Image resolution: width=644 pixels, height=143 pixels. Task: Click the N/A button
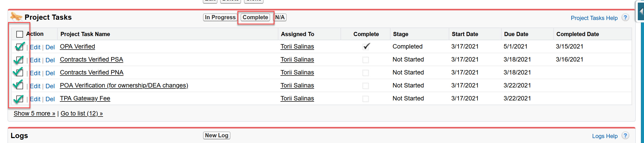[x=280, y=17]
